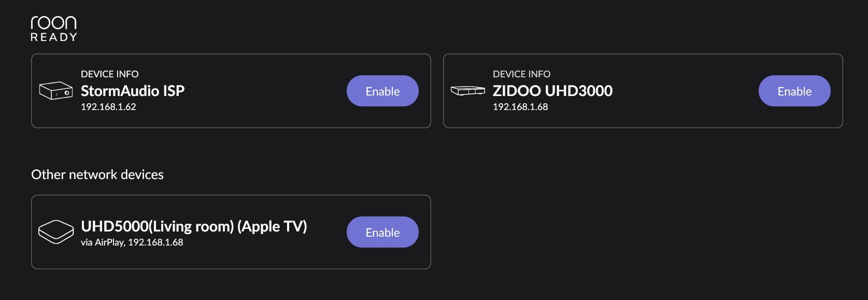The width and height of the screenshot is (868, 300).
Task: Enable the ZIDOO UHD3000 device
Action: [794, 91]
